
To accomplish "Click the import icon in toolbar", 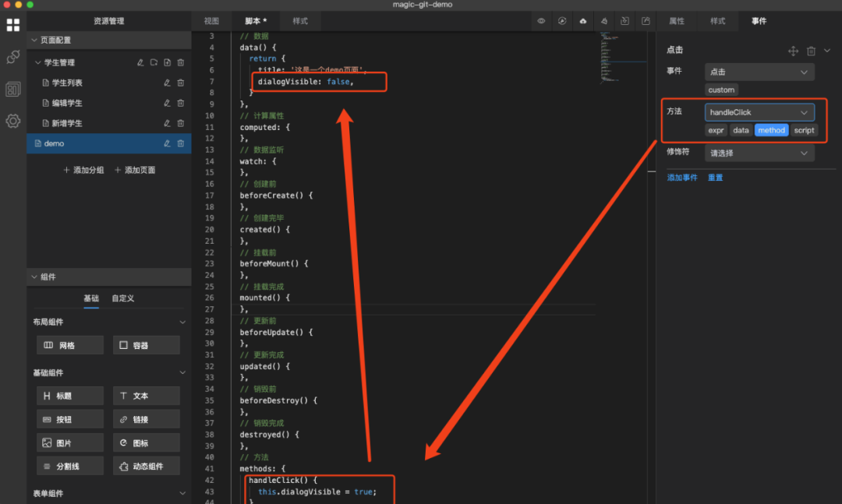I will (625, 21).
